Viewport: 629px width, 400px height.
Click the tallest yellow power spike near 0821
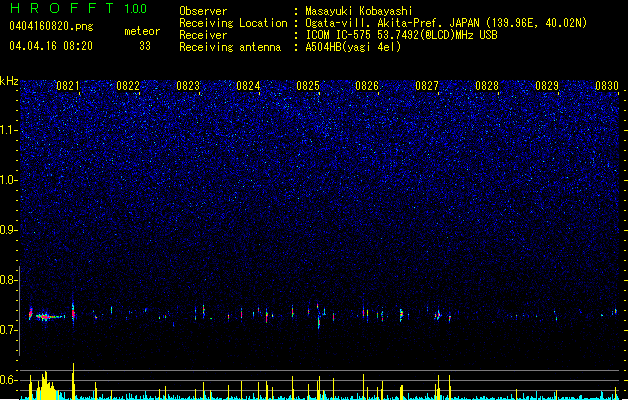pos(73,381)
